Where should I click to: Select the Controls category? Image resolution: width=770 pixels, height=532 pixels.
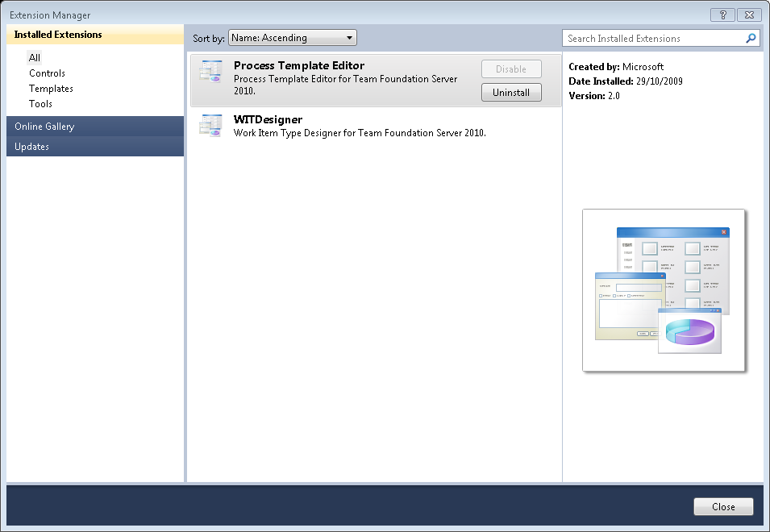(x=47, y=73)
